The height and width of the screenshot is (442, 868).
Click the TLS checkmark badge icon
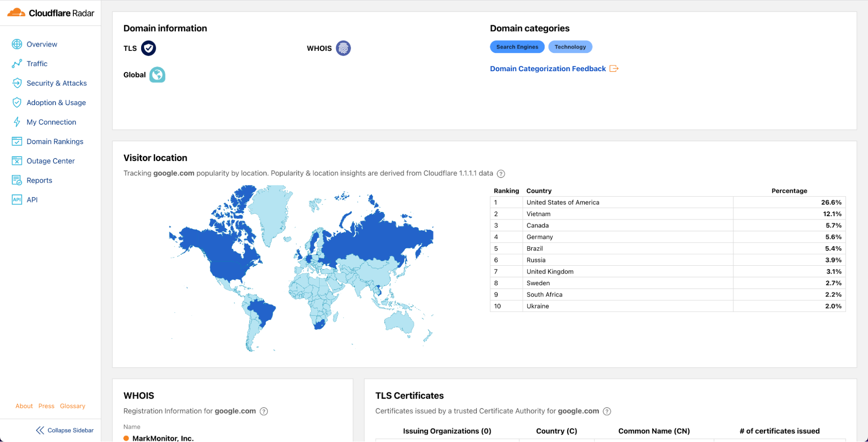pyautogui.click(x=149, y=48)
